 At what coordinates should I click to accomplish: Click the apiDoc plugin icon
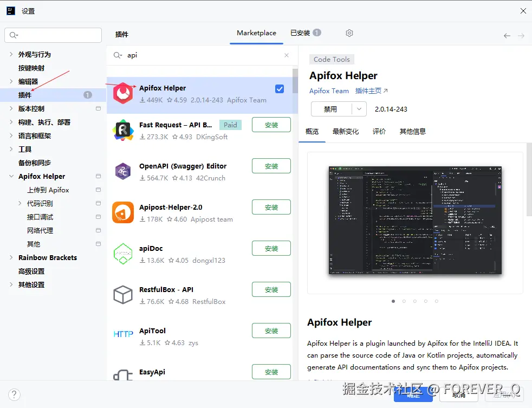[x=123, y=254]
